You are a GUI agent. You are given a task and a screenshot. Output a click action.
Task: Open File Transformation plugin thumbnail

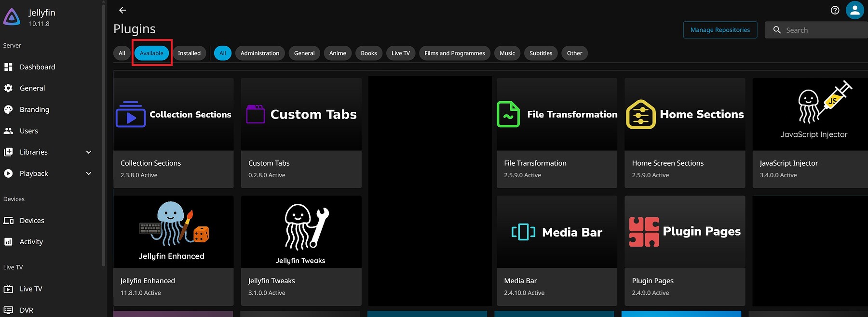click(x=557, y=114)
